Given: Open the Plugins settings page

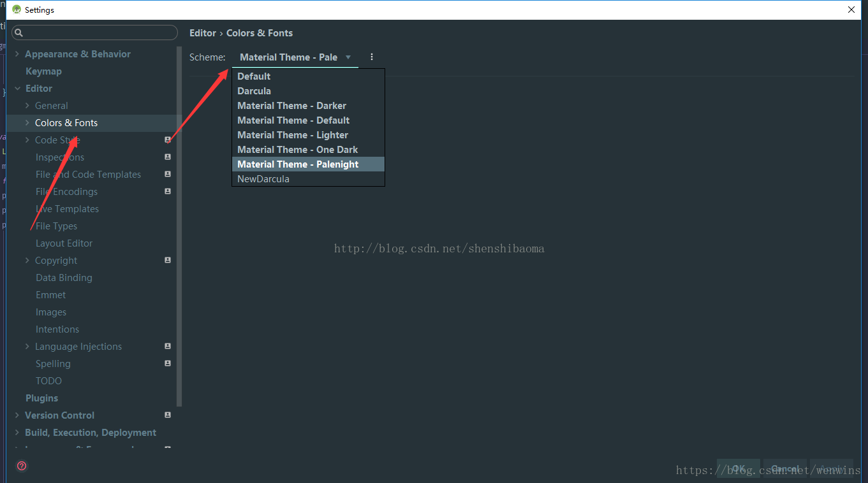Looking at the screenshot, I should point(41,398).
